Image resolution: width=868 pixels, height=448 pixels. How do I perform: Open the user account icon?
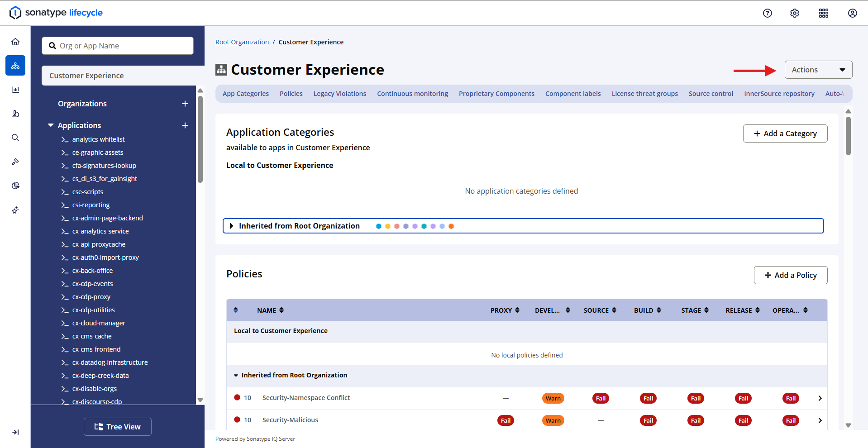click(853, 13)
